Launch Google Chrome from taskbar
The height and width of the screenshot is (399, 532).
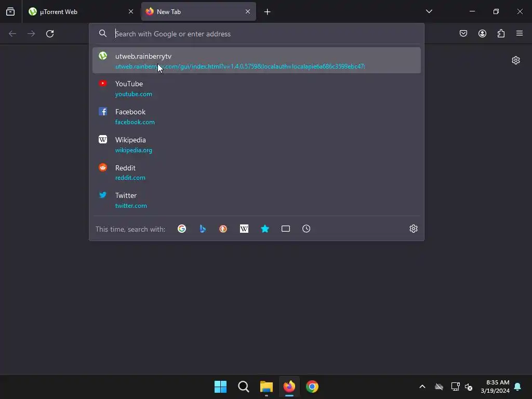pyautogui.click(x=312, y=387)
